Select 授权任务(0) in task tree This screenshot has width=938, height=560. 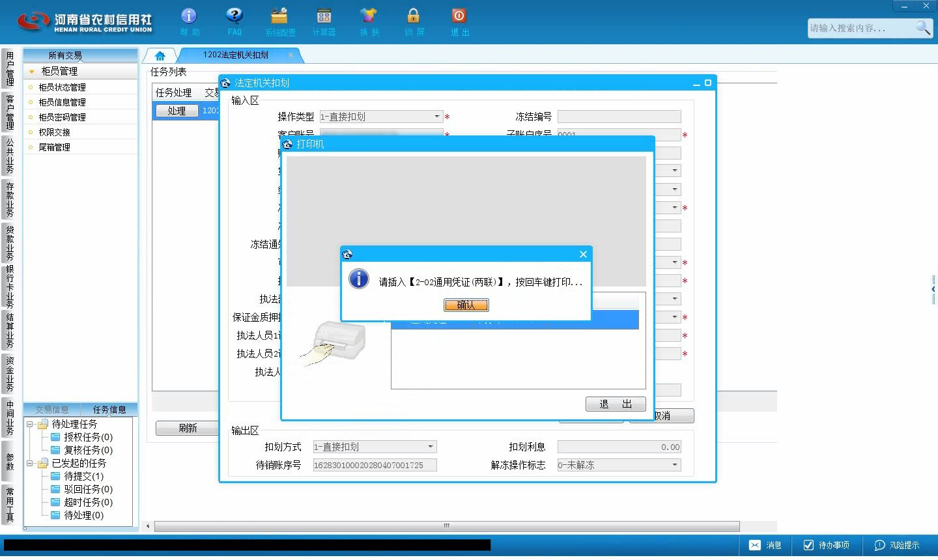(x=88, y=437)
